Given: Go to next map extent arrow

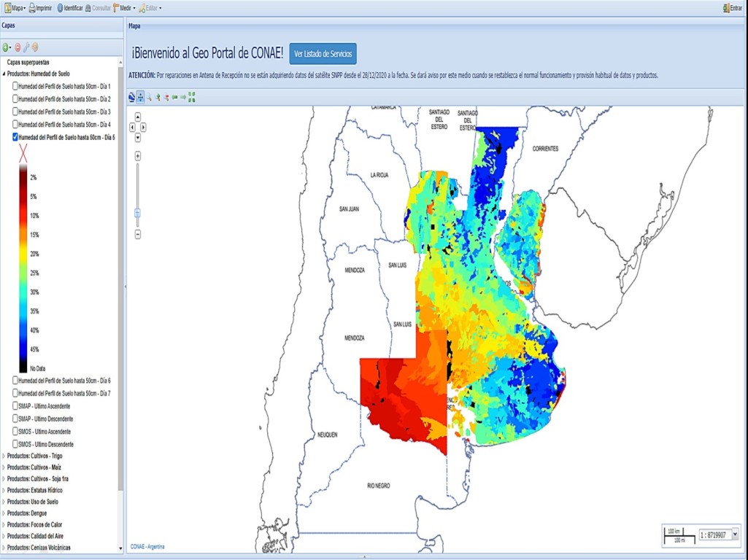Looking at the screenshot, I should 183,97.
